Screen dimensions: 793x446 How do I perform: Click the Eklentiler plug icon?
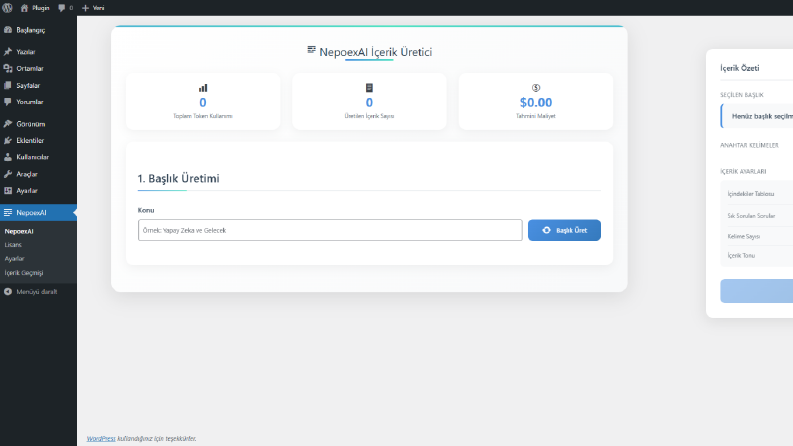pyautogui.click(x=8, y=141)
